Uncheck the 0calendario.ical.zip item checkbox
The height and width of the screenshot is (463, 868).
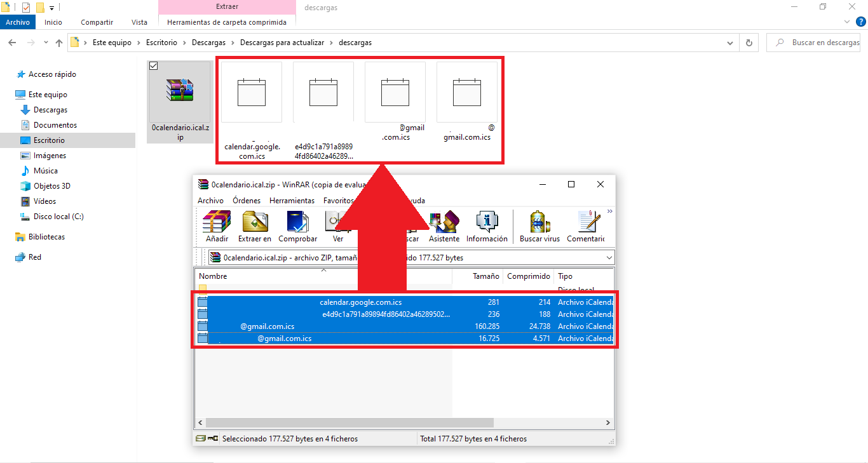tap(153, 66)
